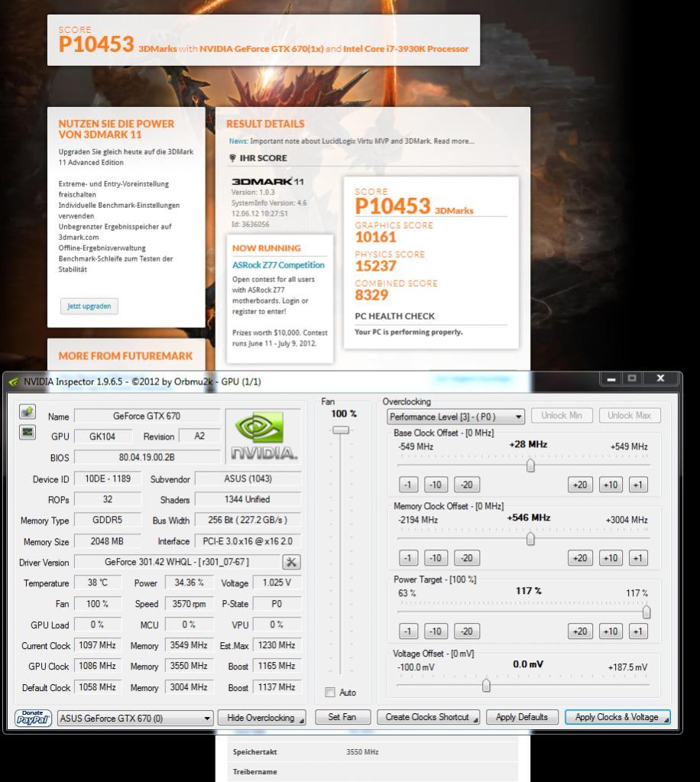Decrease Memory Clock Offset by 1
This screenshot has height=782, width=700.
click(408, 558)
